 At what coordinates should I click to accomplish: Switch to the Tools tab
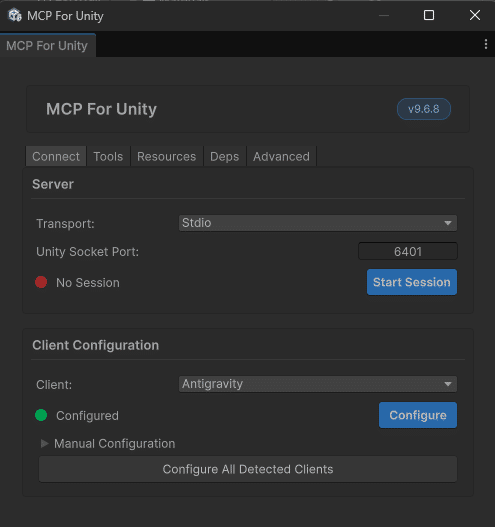(x=108, y=157)
